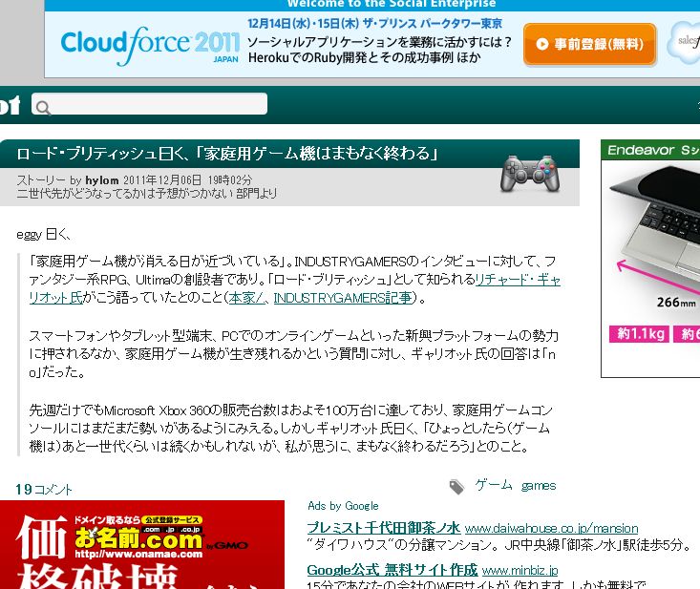The width and height of the screenshot is (700, 589).
Task: Click the play arrow icon in 事前登録 button
Action: (542, 44)
